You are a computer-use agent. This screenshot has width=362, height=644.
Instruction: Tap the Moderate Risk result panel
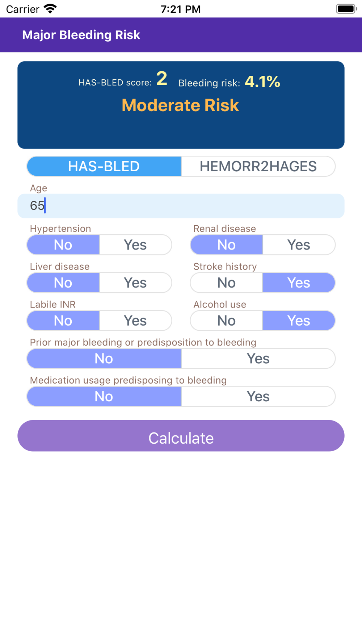point(181,105)
